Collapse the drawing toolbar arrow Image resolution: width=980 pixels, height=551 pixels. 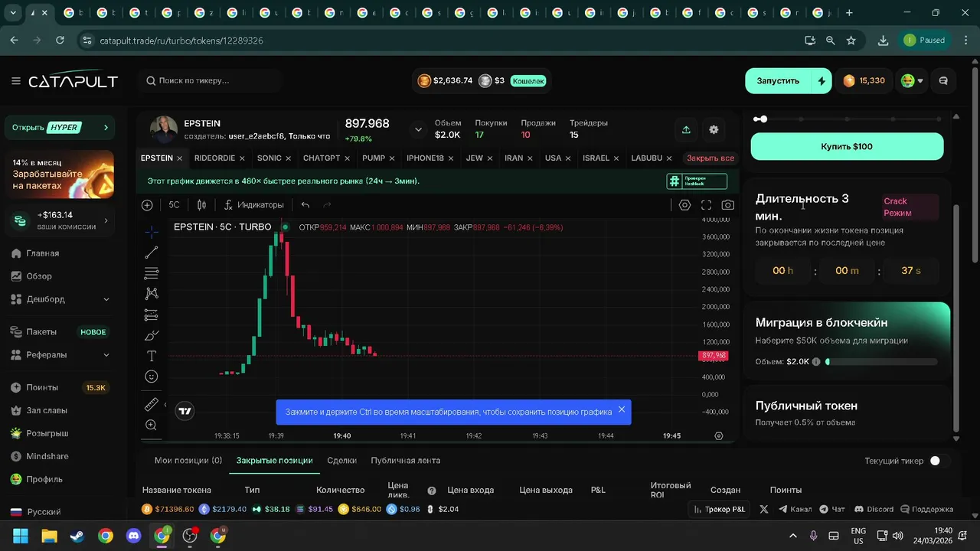click(165, 405)
